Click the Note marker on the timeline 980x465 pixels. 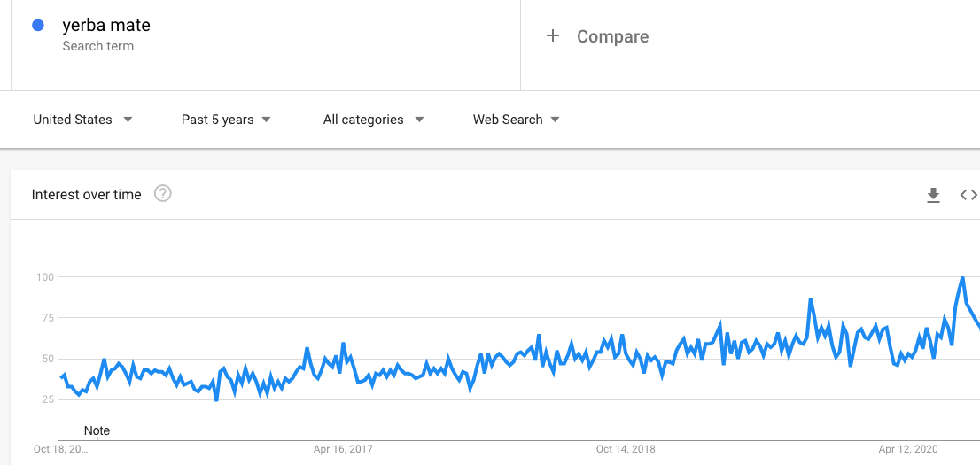click(97, 430)
